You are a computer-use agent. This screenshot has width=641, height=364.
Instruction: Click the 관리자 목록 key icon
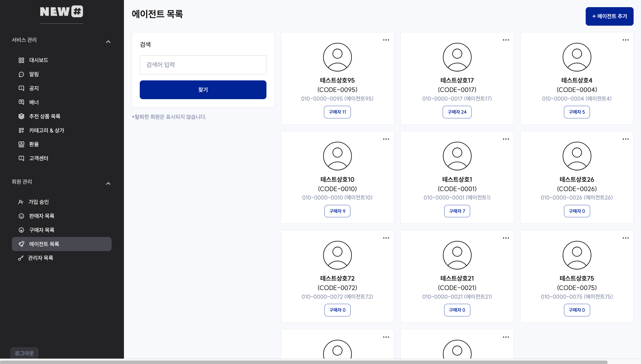[21, 258]
